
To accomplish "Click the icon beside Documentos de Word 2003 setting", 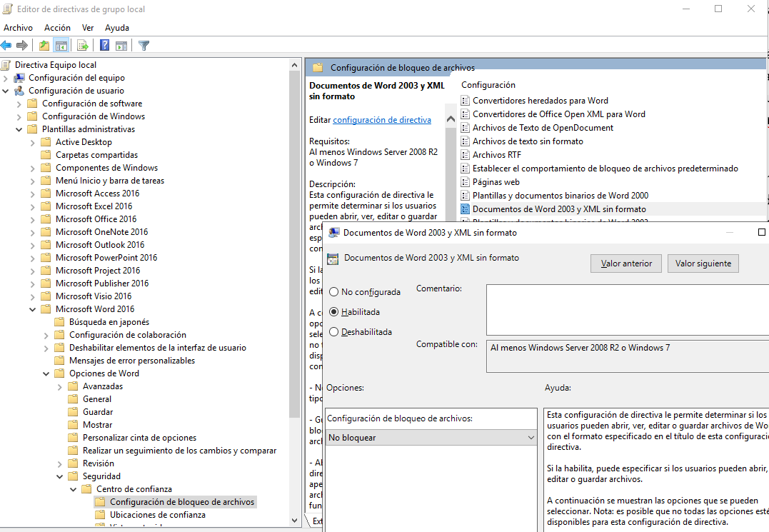I will coord(465,209).
